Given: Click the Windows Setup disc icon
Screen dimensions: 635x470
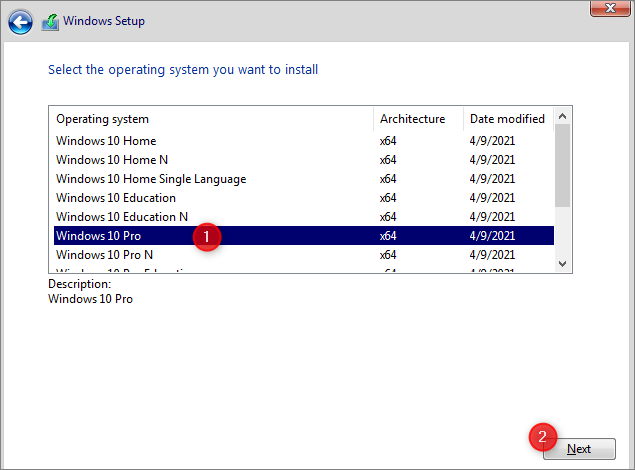Looking at the screenshot, I should click(50, 20).
